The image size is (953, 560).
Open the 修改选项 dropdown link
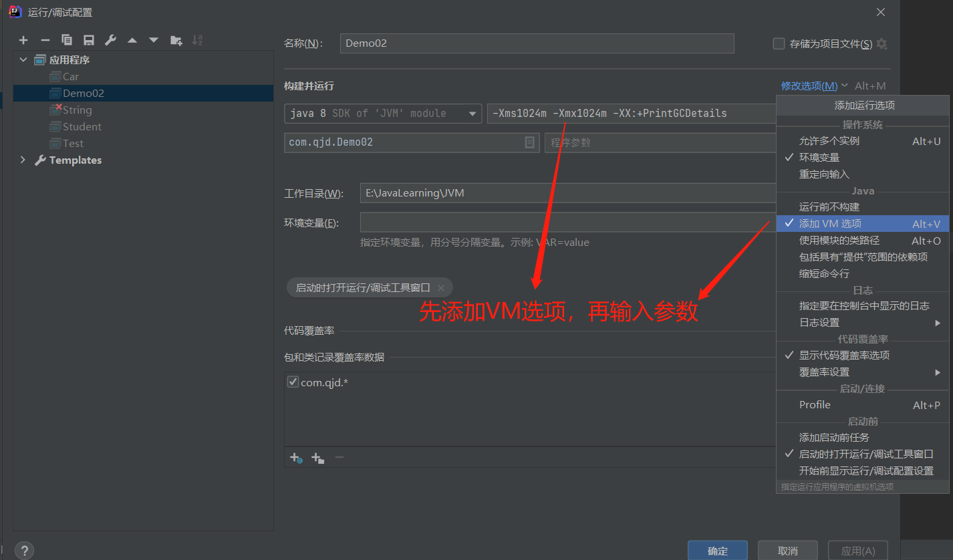[x=815, y=86]
